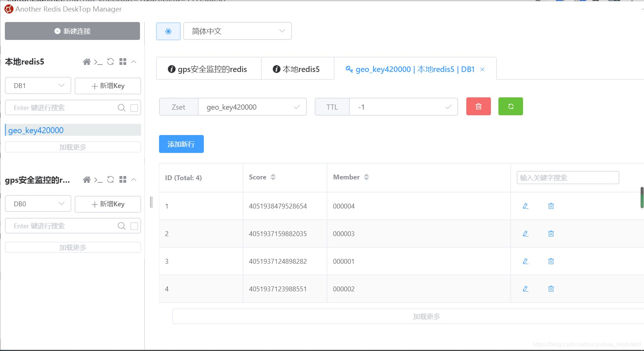Click the 新建连接 button

(72, 31)
